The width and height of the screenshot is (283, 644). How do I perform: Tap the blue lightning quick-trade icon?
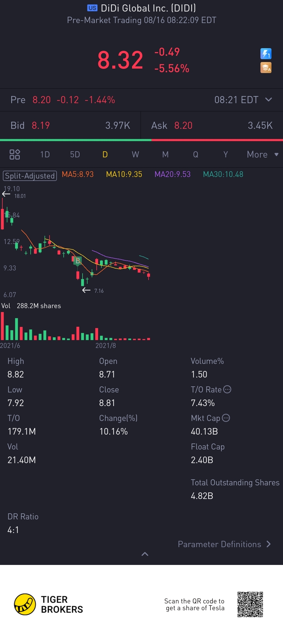266,54
